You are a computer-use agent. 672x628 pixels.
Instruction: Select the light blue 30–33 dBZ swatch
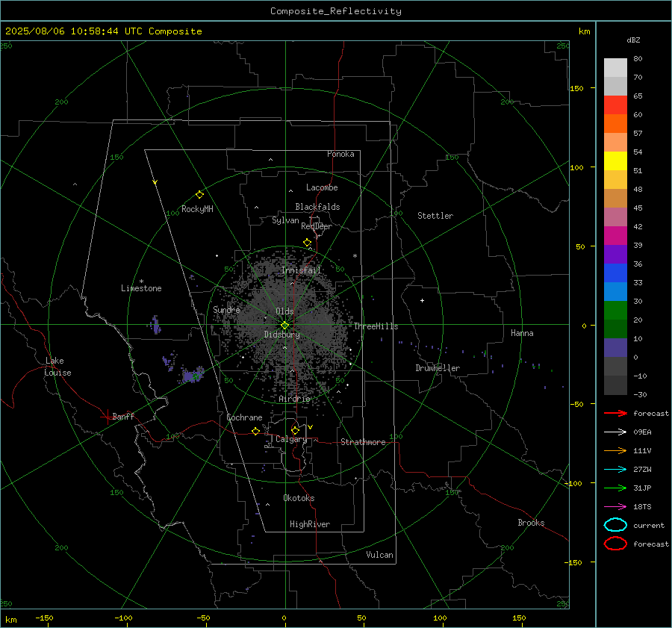click(x=615, y=292)
